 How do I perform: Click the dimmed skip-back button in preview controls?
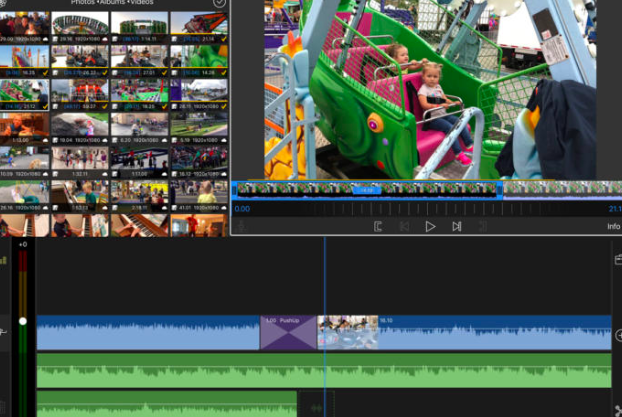pyautogui.click(x=404, y=227)
